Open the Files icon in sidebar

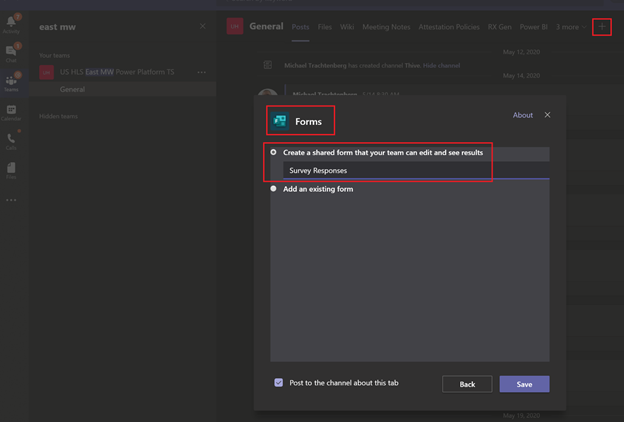click(x=11, y=170)
